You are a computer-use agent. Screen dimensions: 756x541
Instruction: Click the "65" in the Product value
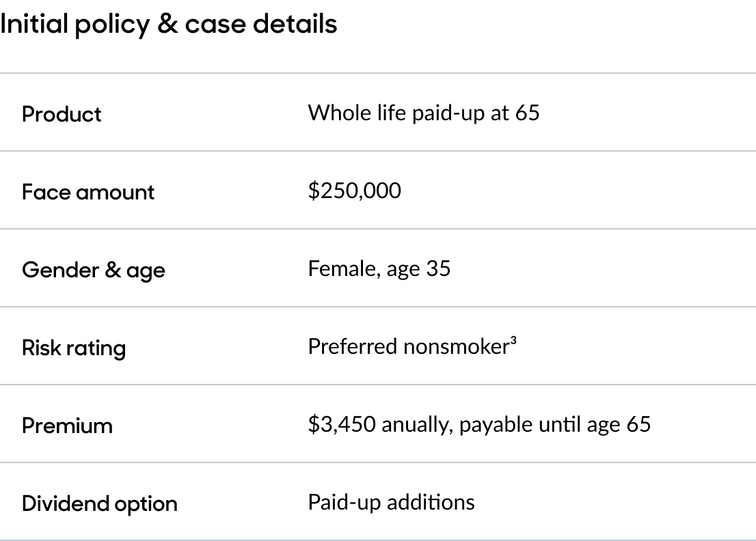pyautogui.click(x=527, y=113)
